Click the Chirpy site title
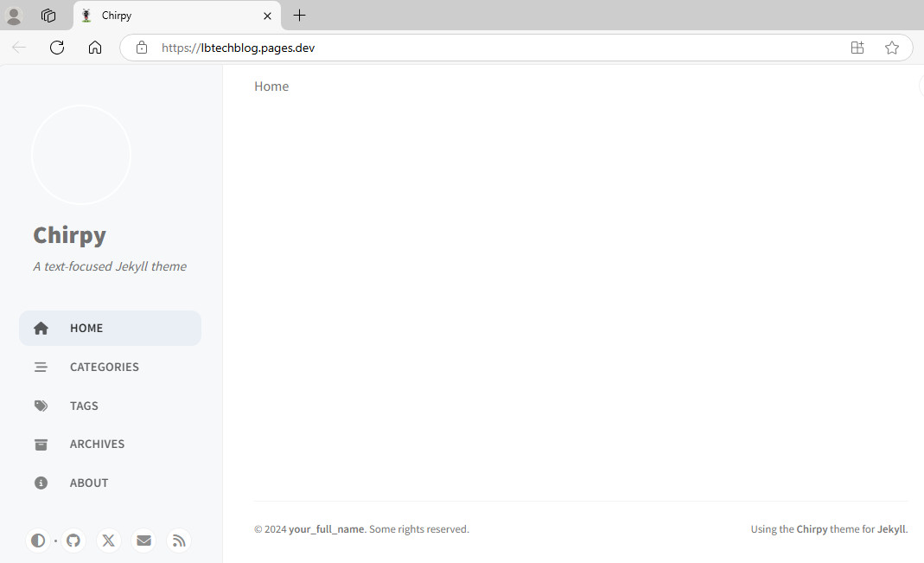Image resolution: width=924 pixels, height=563 pixels. [x=69, y=235]
